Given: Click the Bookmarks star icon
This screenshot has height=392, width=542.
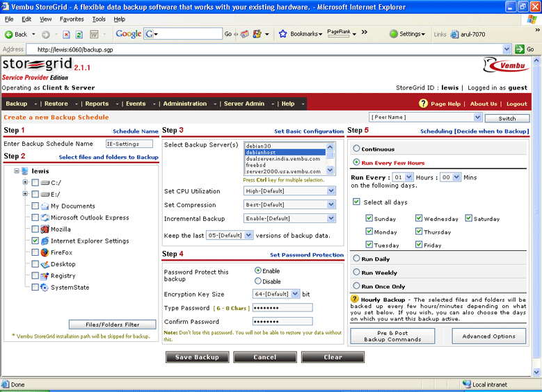Looking at the screenshot, I should pyautogui.click(x=282, y=34).
